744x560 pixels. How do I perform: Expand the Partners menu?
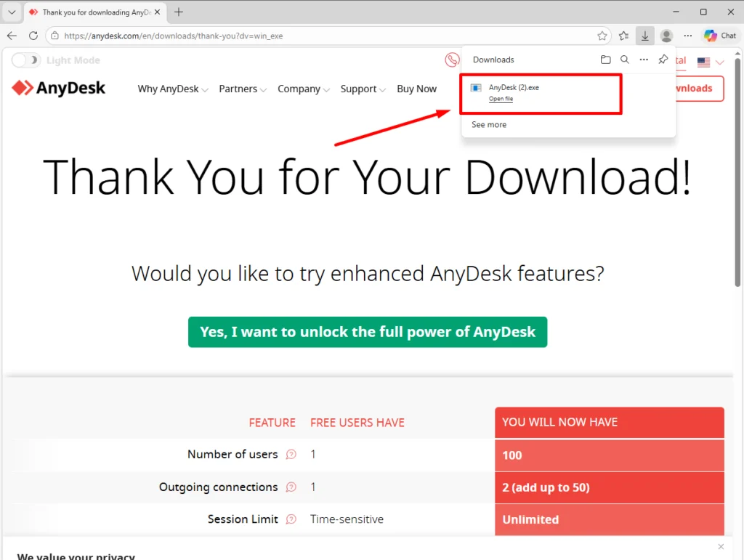[243, 89]
